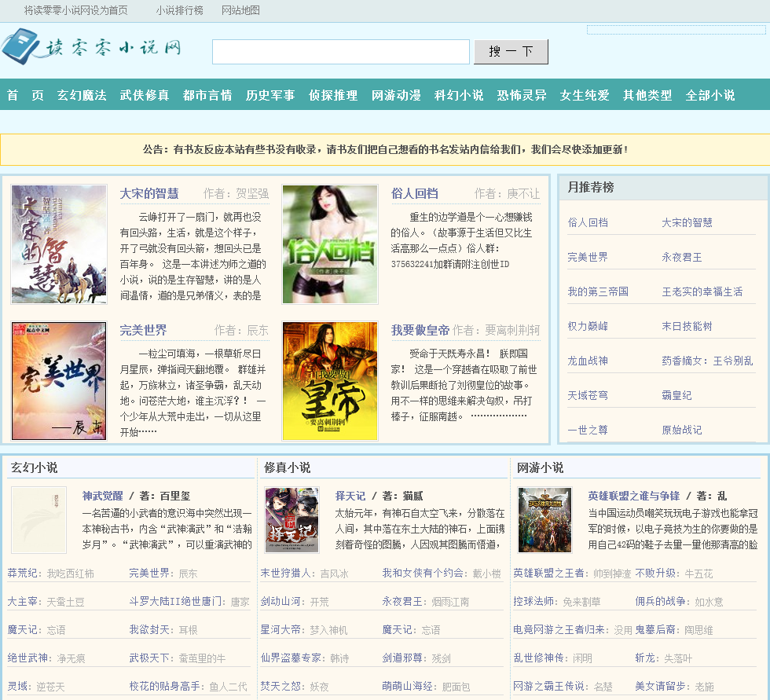Click the 搜一下 search button
The width and height of the screenshot is (770, 700).
(x=511, y=52)
